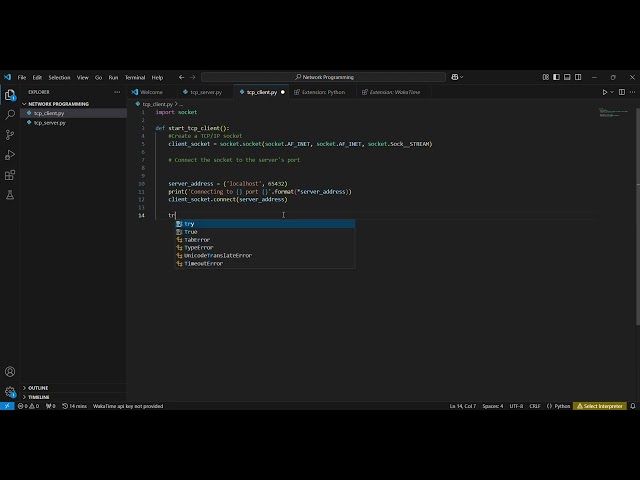The image size is (640, 480).
Task: Open the Selection menu
Action: pyautogui.click(x=59, y=77)
